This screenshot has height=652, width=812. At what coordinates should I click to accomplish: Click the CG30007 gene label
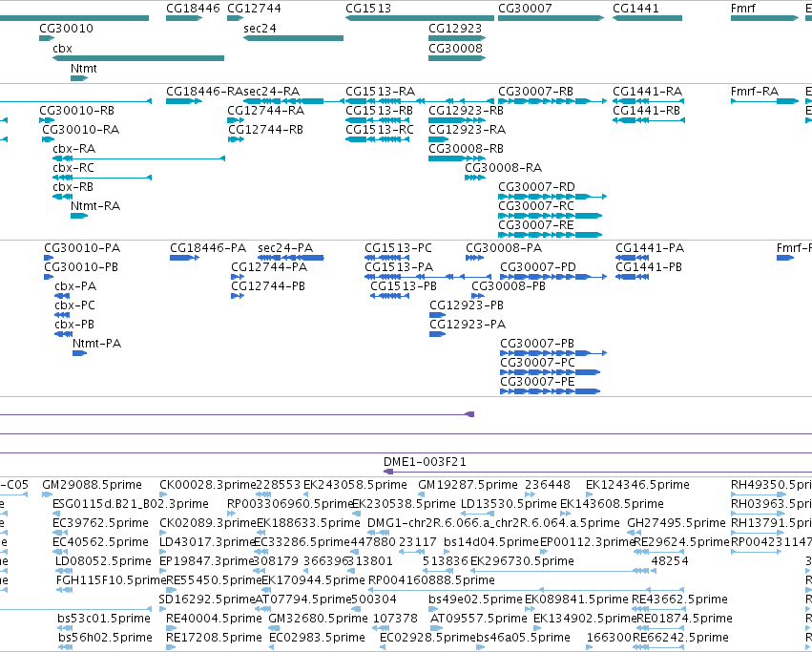tap(525, 9)
